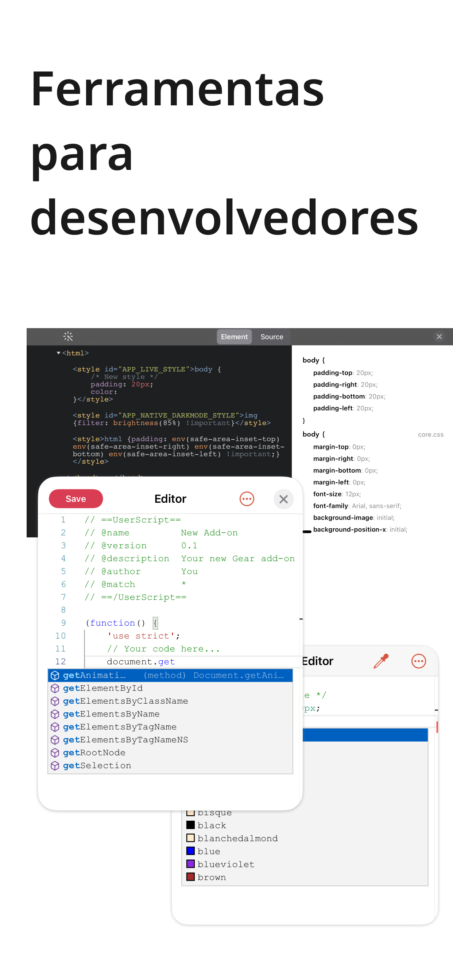This screenshot has width=453, height=980.
Task: Select the blueviolet color swatch
Action: pos(190,864)
